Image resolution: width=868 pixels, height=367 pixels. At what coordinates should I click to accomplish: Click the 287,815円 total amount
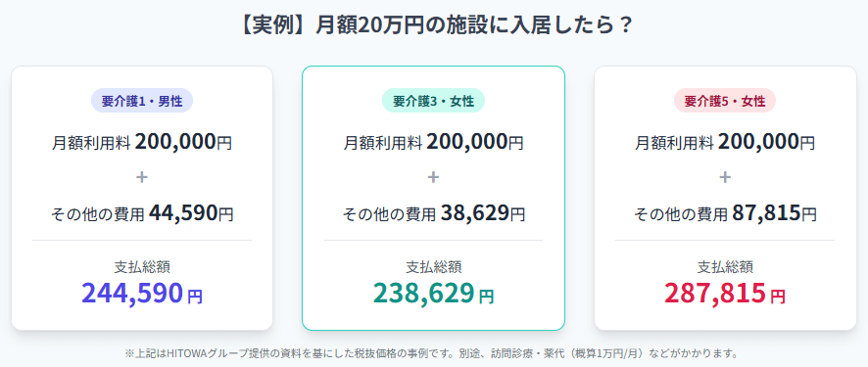[x=725, y=294]
